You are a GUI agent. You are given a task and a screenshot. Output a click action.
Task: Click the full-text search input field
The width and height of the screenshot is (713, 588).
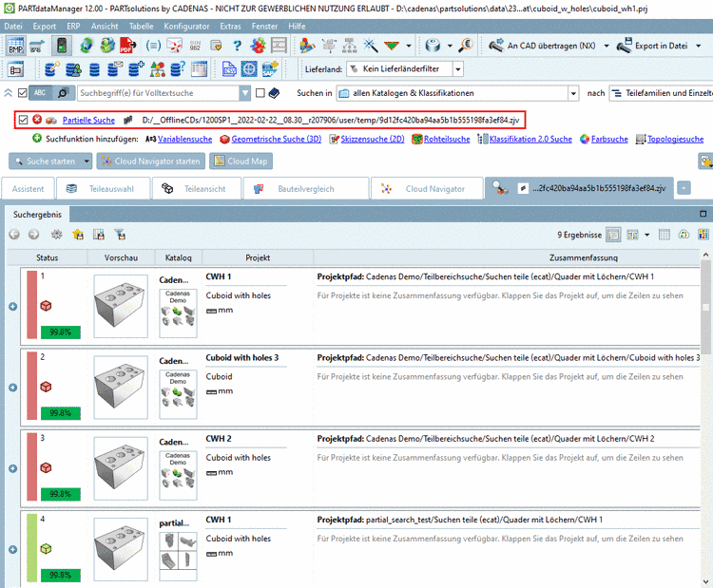tap(158, 93)
